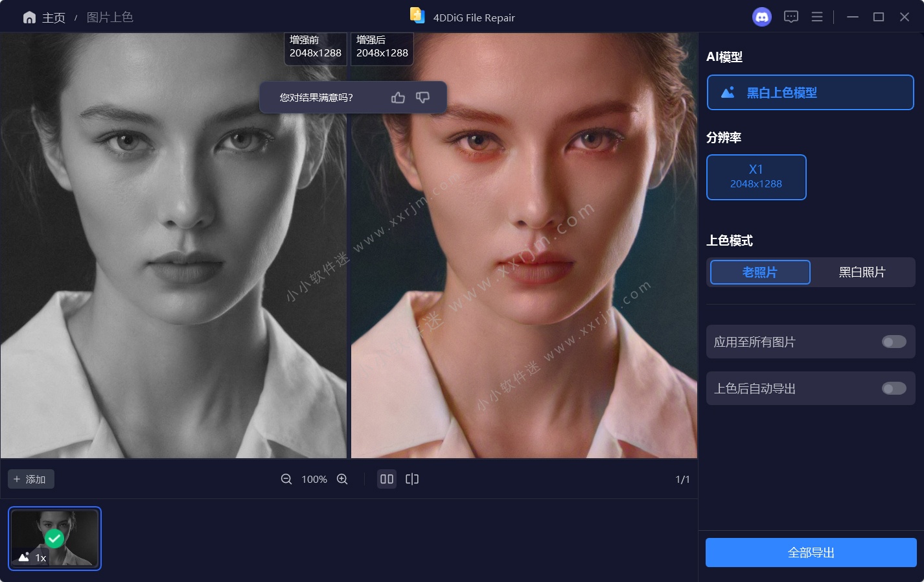Screen dimensions: 924x582
Task: Select the X1 2048x1288 resolution
Action: (x=756, y=177)
